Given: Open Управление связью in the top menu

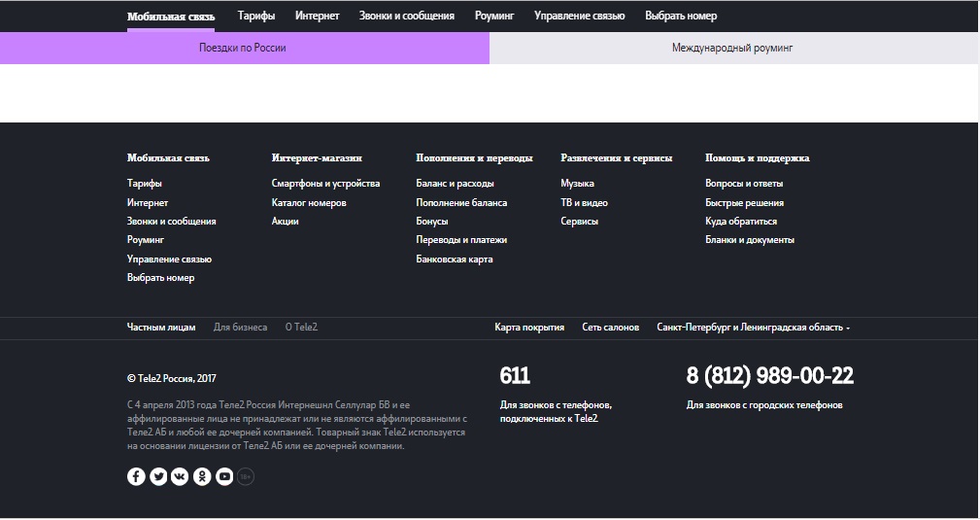Looking at the screenshot, I should pyautogui.click(x=580, y=17).
